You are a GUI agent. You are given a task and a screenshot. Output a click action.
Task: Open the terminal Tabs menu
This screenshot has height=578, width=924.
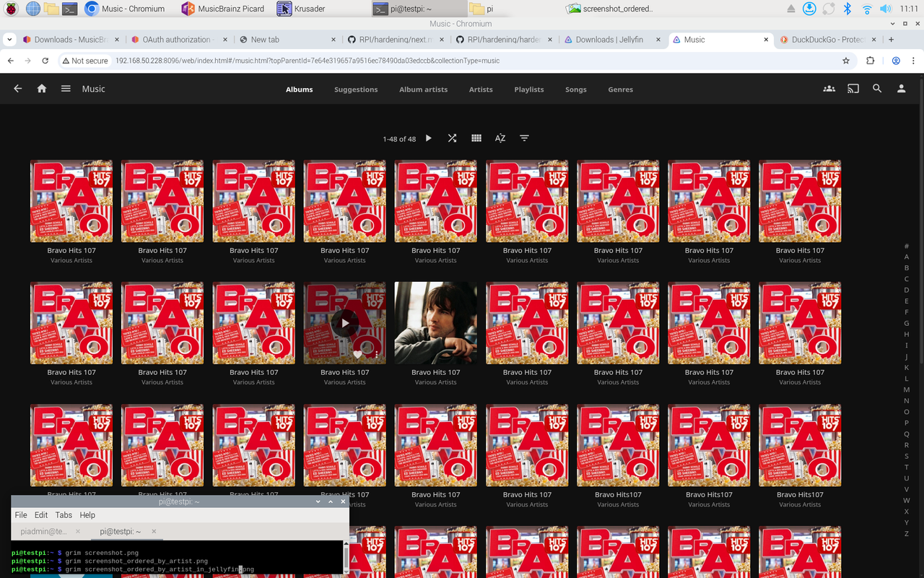pyautogui.click(x=64, y=515)
